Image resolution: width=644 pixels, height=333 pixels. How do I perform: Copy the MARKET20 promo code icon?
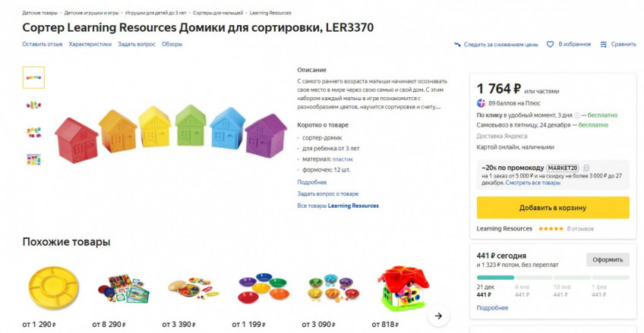coord(586,168)
